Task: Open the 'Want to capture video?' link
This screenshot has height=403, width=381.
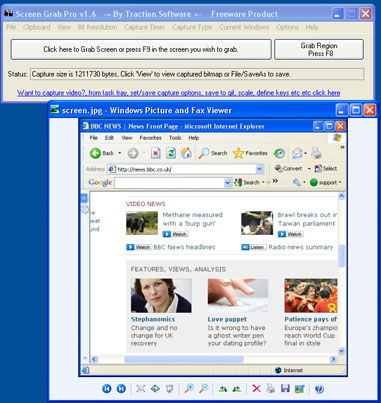Action: 179,93
